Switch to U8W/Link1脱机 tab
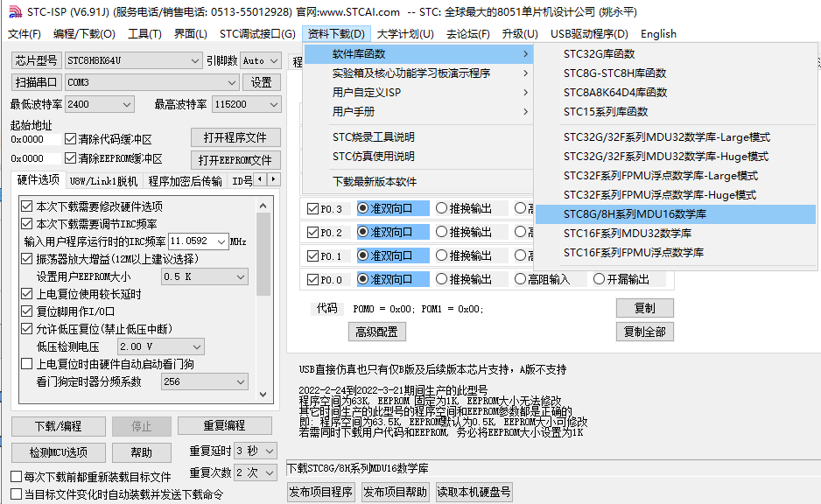Viewport: 821px width, 504px height. (x=103, y=181)
